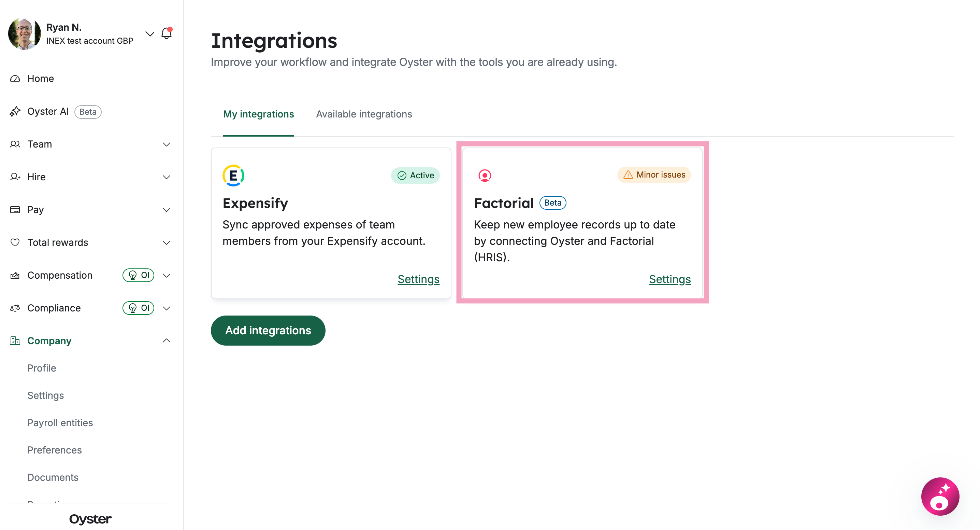This screenshot has height=530, width=980.
Task: Click the Pay card icon
Action: pos(15,209)
